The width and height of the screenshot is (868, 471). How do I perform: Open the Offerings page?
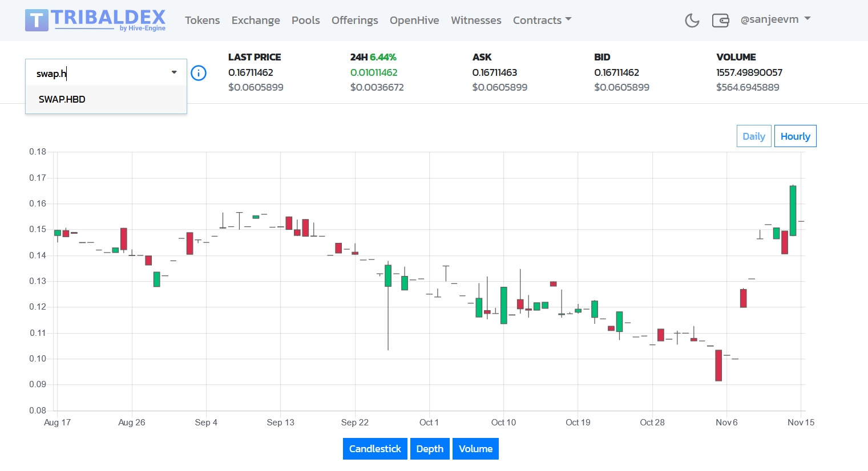[354, 20]
